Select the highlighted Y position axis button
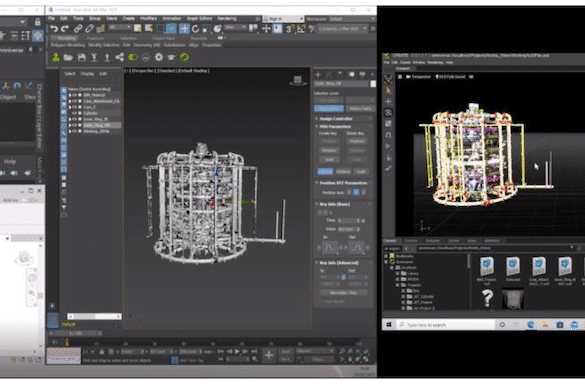The image size is (585, 388). [356, 192]
